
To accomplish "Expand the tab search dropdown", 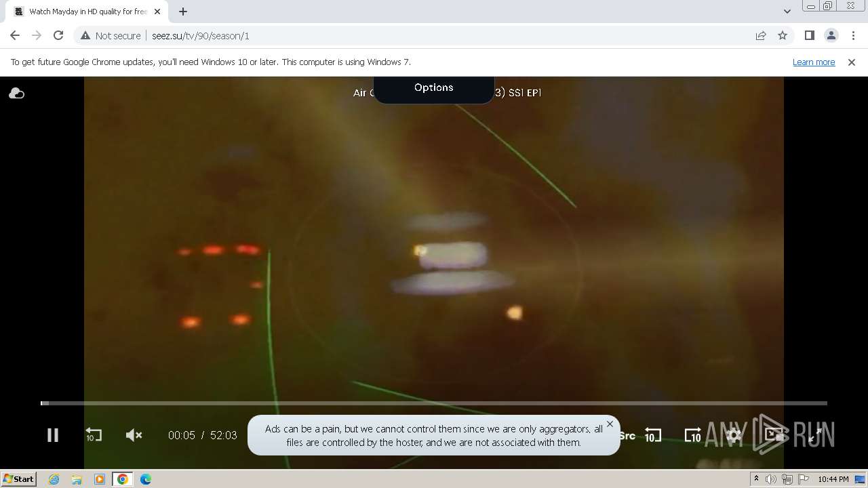I will click(787, 12).
